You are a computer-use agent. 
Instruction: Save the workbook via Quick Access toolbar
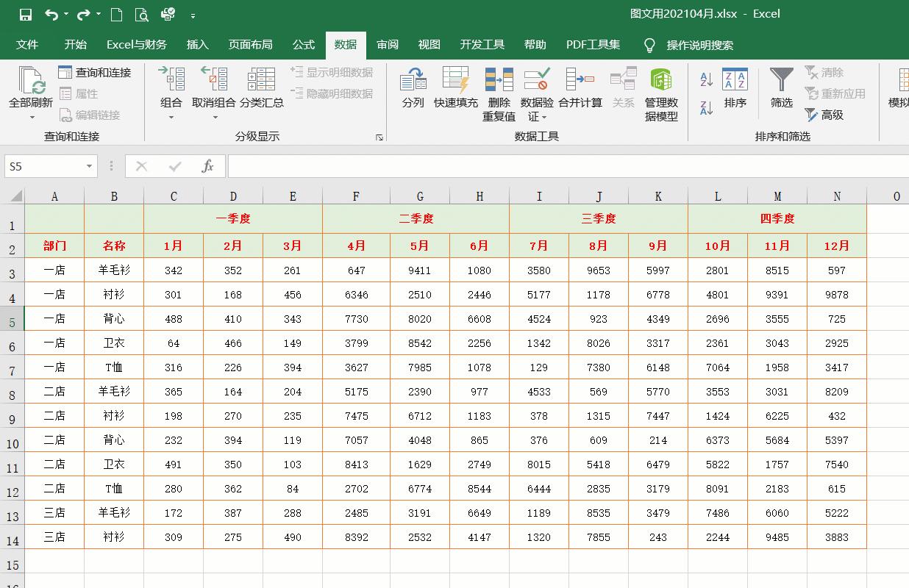click(26, 13)
